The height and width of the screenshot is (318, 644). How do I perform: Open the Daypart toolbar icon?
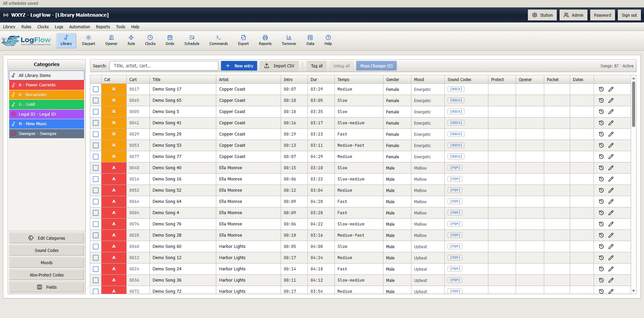89,40
